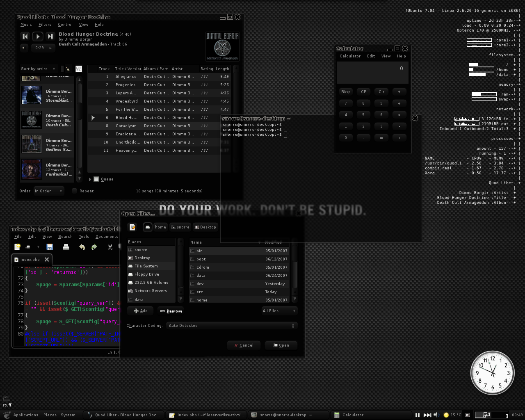Click calculator Bksp button
Screen dimensions: 525x420
click(x=346, y=92)
